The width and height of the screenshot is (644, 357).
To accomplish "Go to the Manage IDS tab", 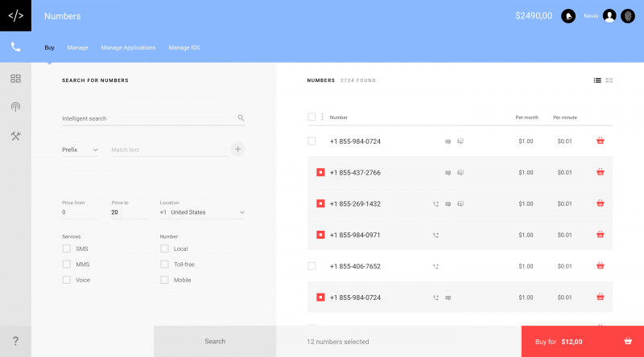I will [184, 47].
